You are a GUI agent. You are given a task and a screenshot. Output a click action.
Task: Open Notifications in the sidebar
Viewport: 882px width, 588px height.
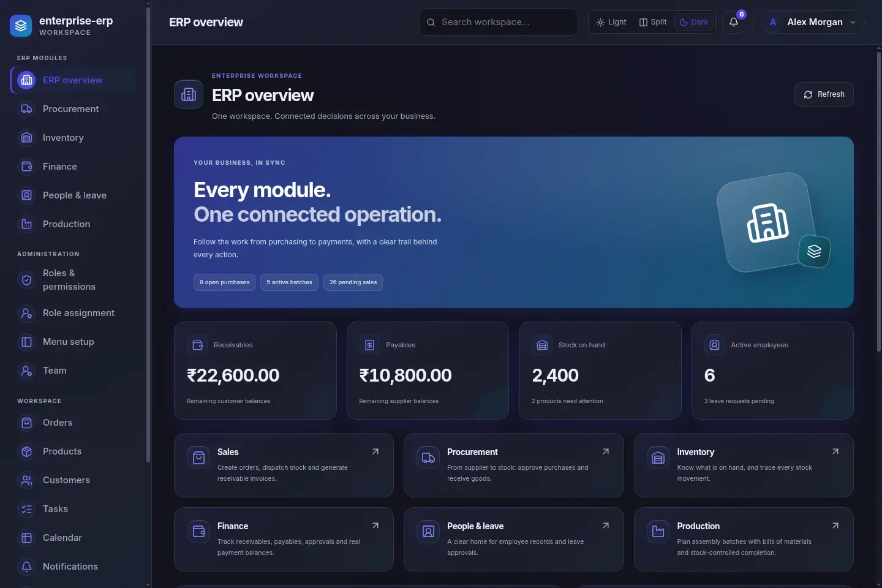pyautogui.click(x=73, y=567)
